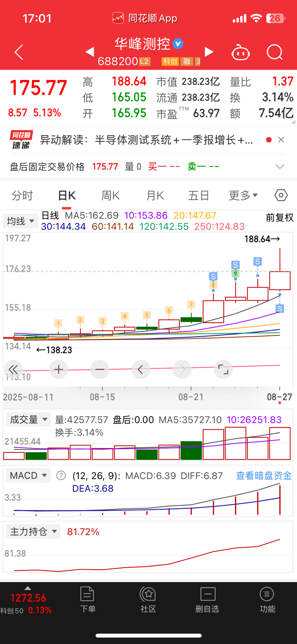Screen dimensions: 297x644
Task: Open the 成交量 indicator dropdown
Action: point(28,419)
